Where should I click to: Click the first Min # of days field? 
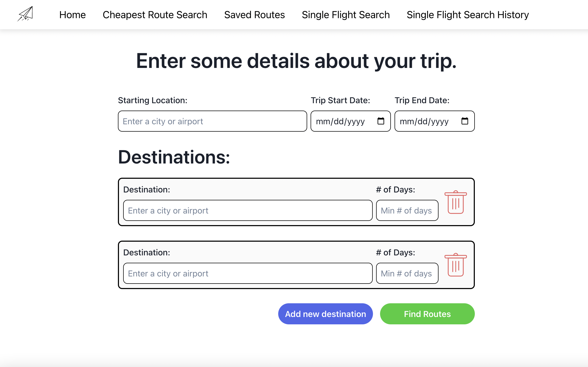(407, 210)
